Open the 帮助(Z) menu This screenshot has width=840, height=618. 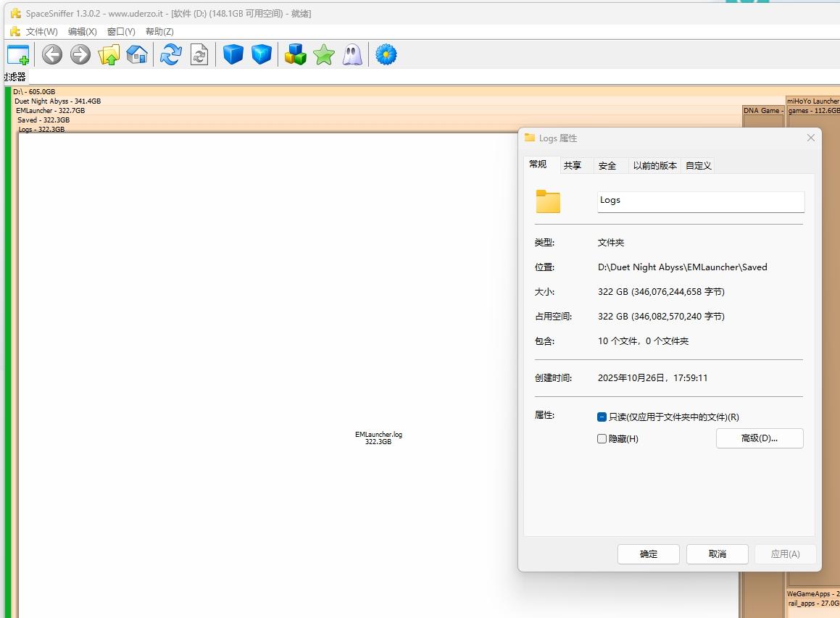(159, 32)
